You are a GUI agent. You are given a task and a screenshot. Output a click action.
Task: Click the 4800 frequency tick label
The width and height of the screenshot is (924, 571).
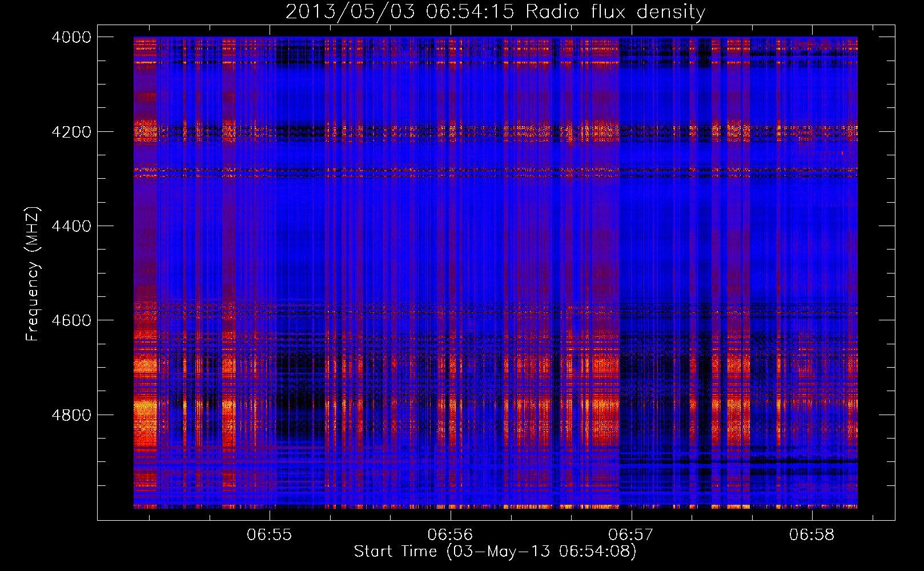pyautogui.click(x=71, y=415)
